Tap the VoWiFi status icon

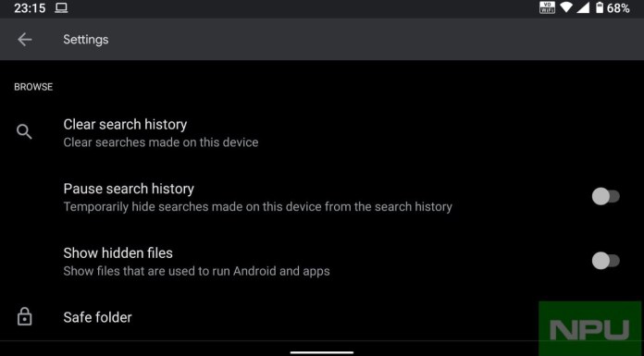click(x=548, y=7)
